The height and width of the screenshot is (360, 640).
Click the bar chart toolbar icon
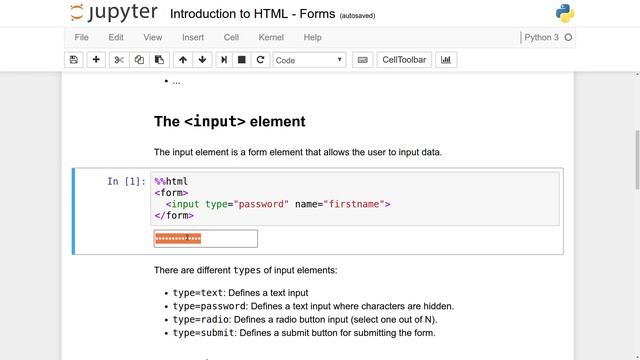tap(446, 60)
